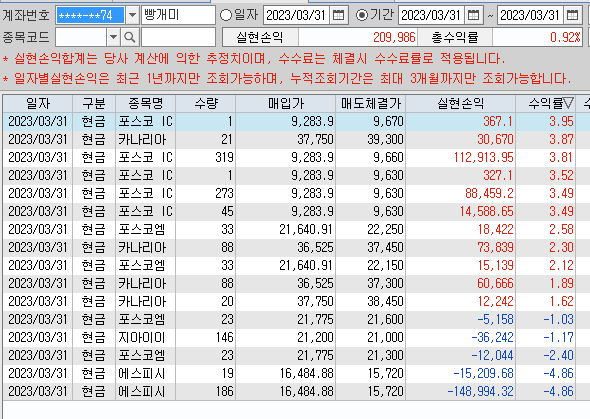
Task: Click the period start date input
Action: [431, 15]
